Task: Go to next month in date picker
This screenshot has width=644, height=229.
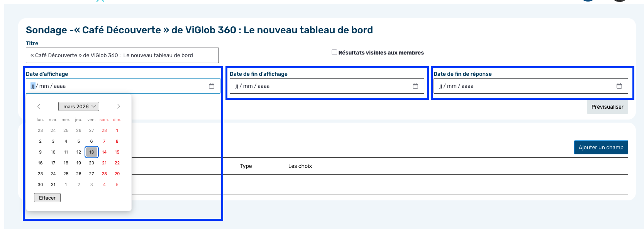Action: coord(119,106)
